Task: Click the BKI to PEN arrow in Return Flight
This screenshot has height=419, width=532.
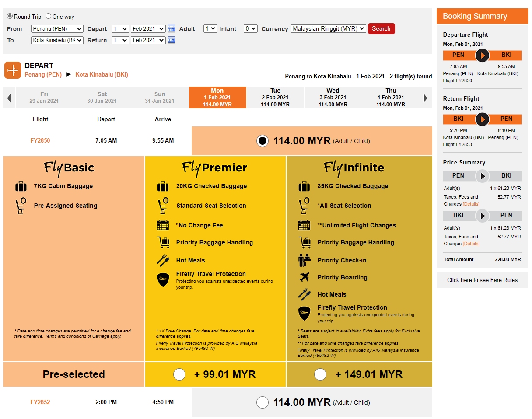Action: [482, 119]
